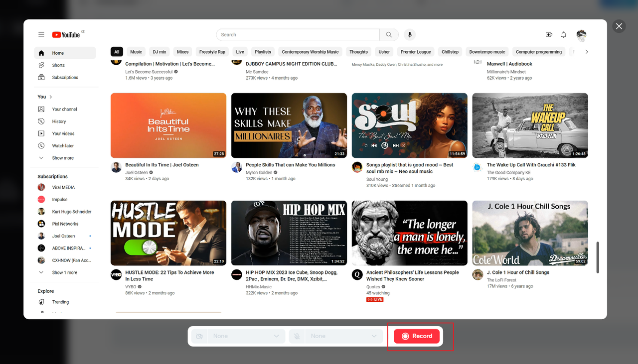Click the YouTube logo
The image size is (638, 364).
pos(66,35)
